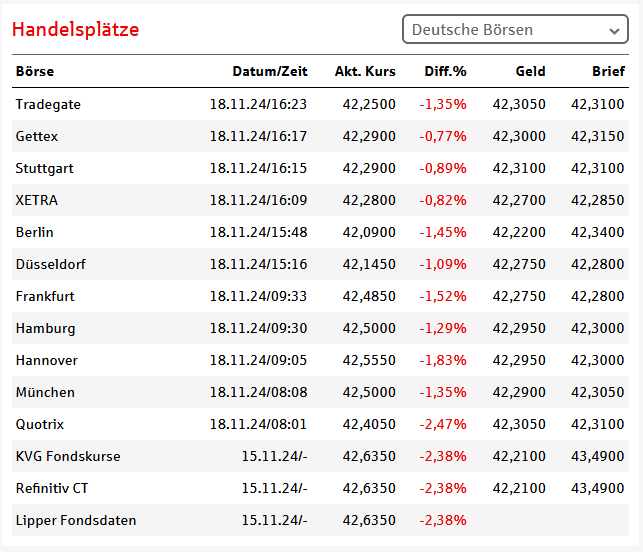643x552 pixels.
Task: Click on the Berlin exchange
Action: coord(35,232)
